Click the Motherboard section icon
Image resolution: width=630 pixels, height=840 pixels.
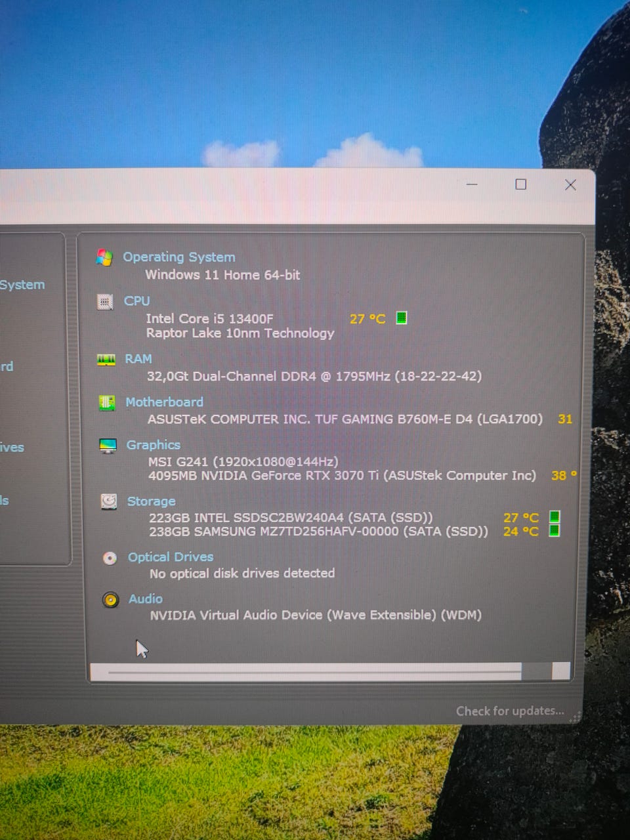(x=107, y=402)
